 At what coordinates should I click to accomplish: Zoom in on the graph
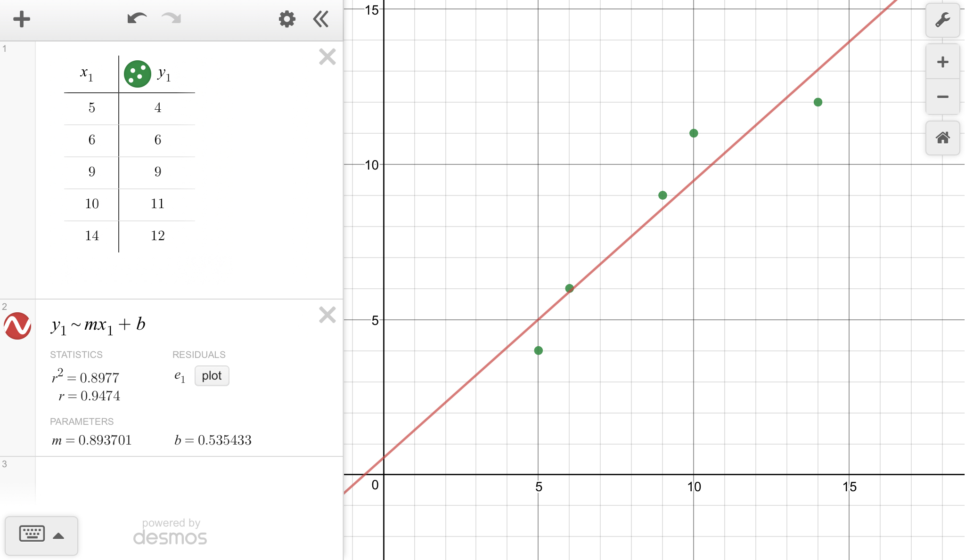[942, 62]
